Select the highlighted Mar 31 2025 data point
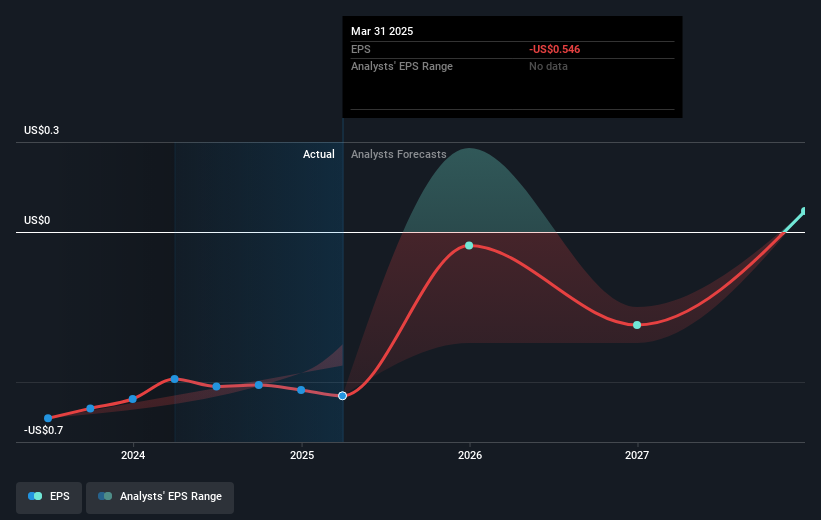The image size is (821, 520). tap(342, 396)
